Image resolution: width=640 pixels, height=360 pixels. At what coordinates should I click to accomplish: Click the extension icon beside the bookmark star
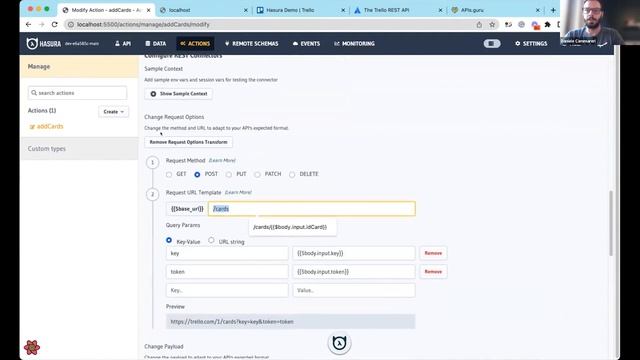click(508, 24)
